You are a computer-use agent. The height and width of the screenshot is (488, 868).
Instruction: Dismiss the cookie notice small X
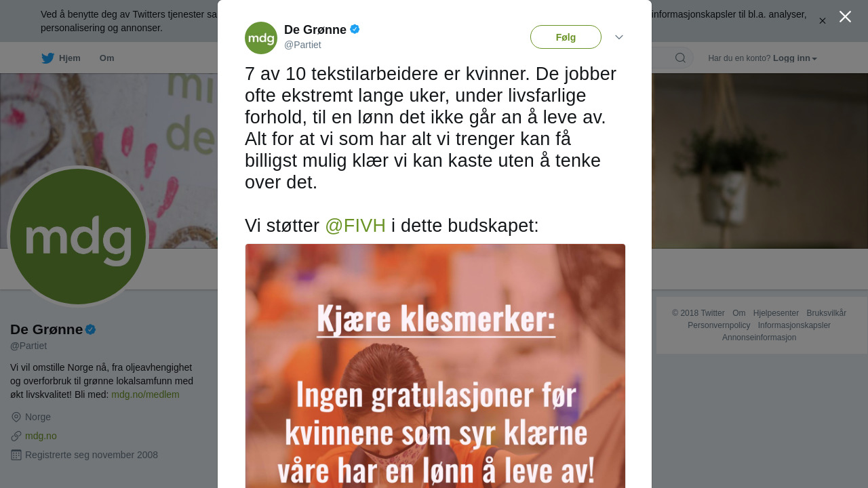point(823,21)
